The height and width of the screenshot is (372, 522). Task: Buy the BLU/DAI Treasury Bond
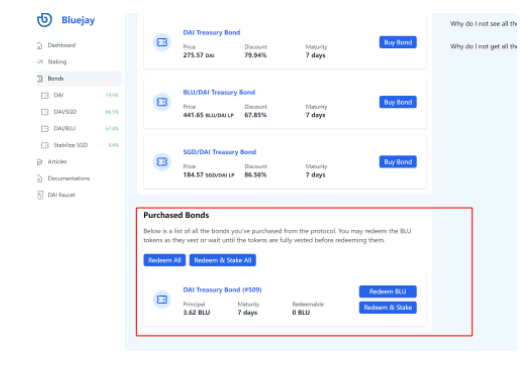pos(398,102)
